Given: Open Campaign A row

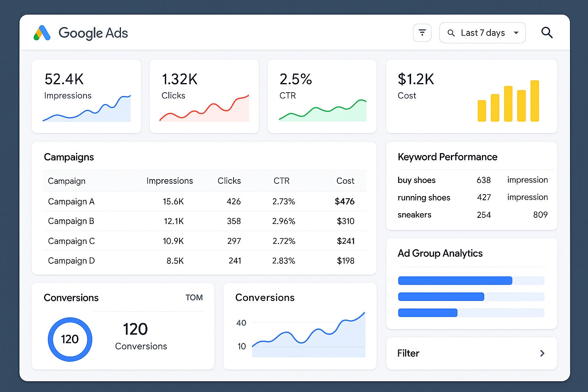Looking at the screenshot, I should pos(71,201).
